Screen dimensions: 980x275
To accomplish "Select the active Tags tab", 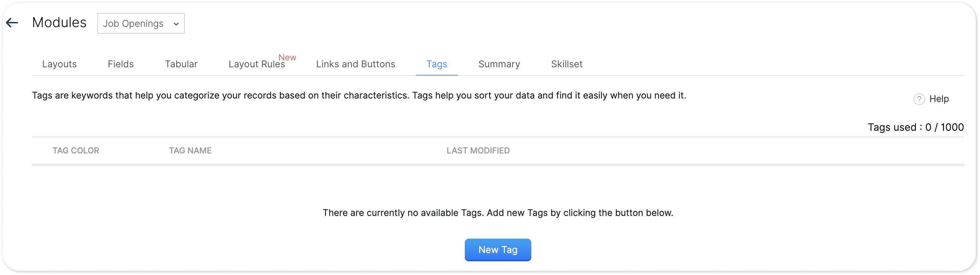I will pos(437,64).
